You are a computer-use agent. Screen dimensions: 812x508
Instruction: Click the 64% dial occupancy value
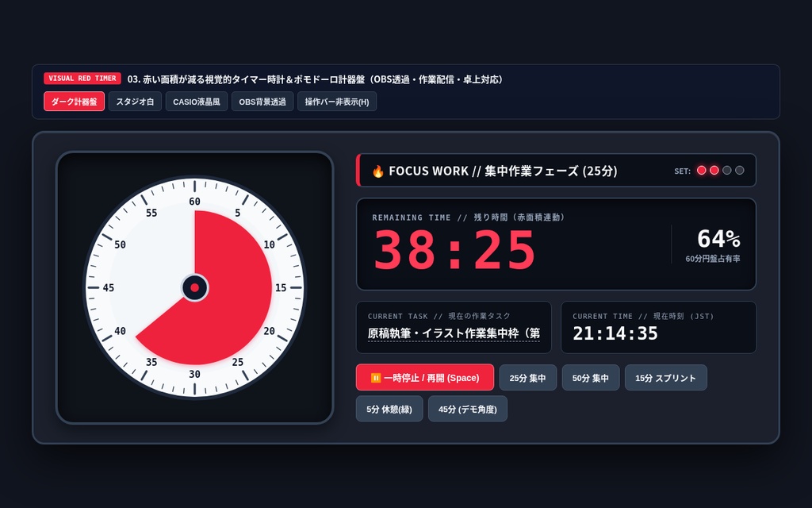click(x=718, y=239)
